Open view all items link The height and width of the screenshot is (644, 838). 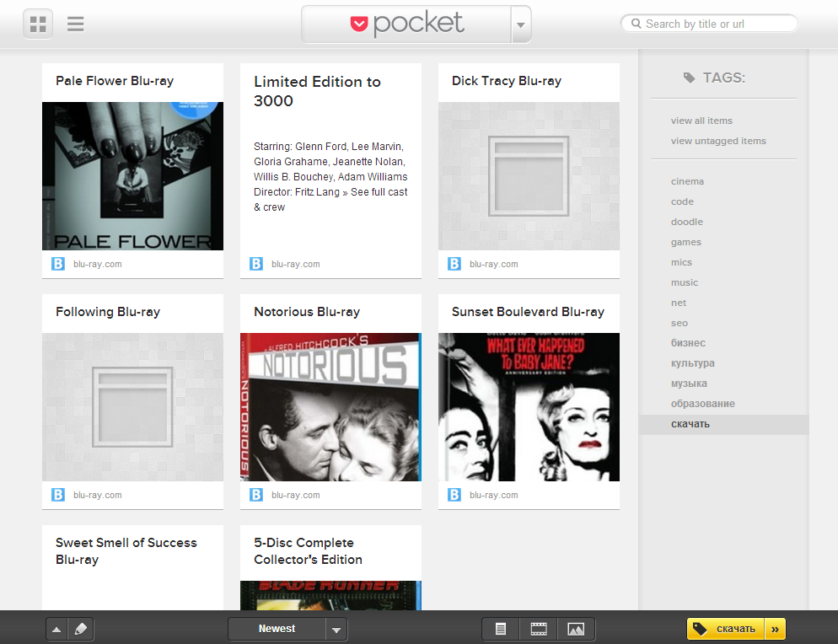[701, 121]
